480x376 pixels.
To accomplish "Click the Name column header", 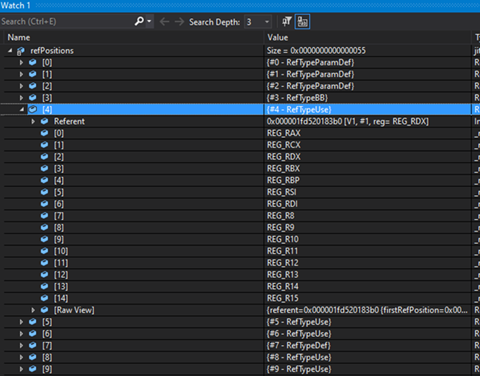I will [x=19, y=38].
